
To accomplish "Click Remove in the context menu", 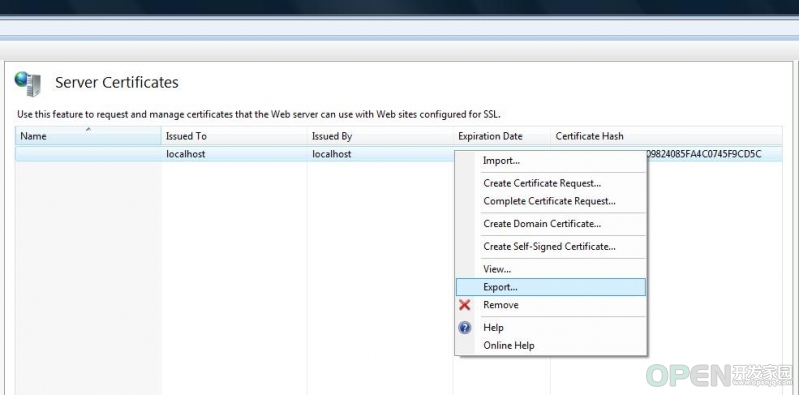I will (x=551, y=305).
